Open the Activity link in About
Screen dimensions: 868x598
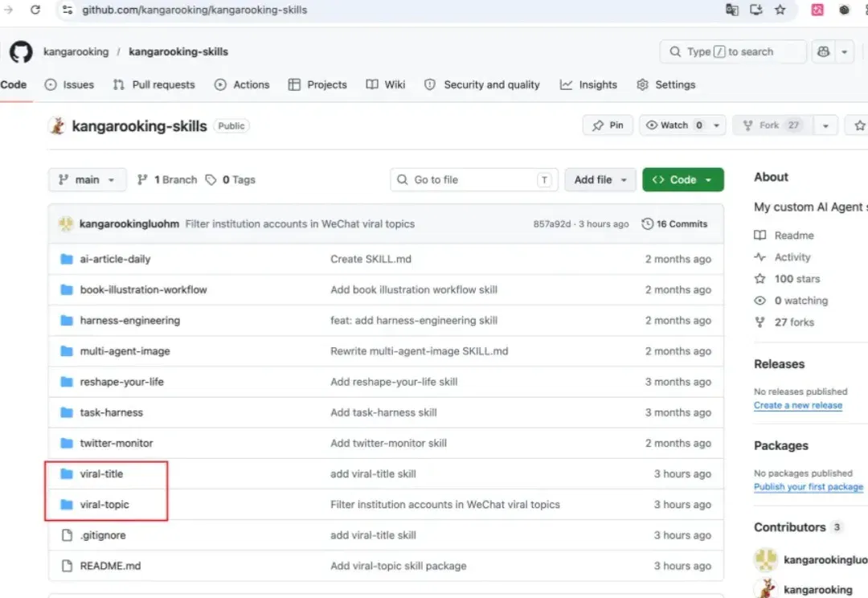[x=782, y=257]
